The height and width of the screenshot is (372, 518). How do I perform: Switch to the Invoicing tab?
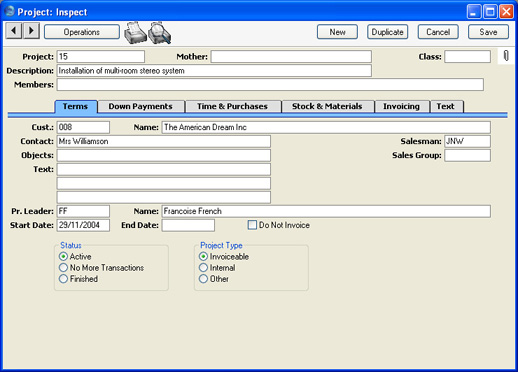point(401,107)
